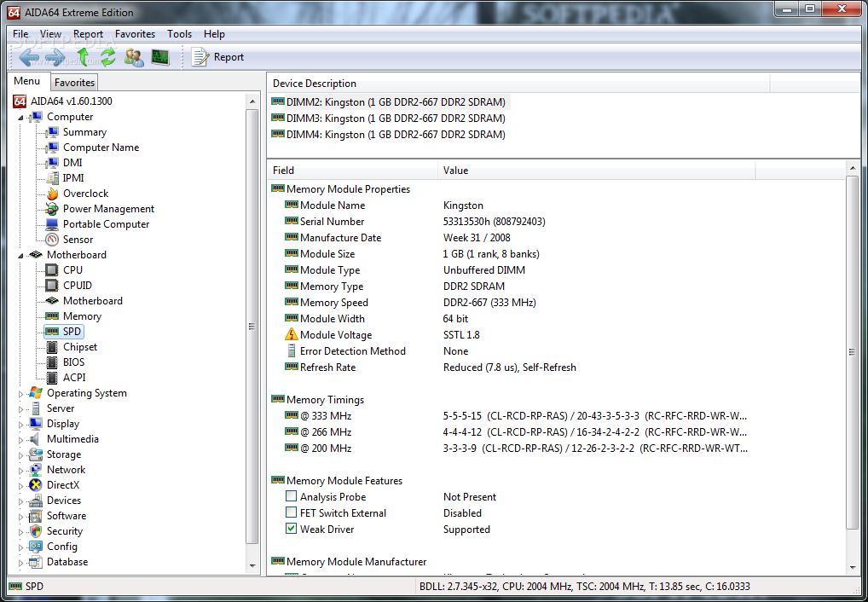Click the Operating System Windows flag icon
This screenshot has width=868, height=602.
36,392
